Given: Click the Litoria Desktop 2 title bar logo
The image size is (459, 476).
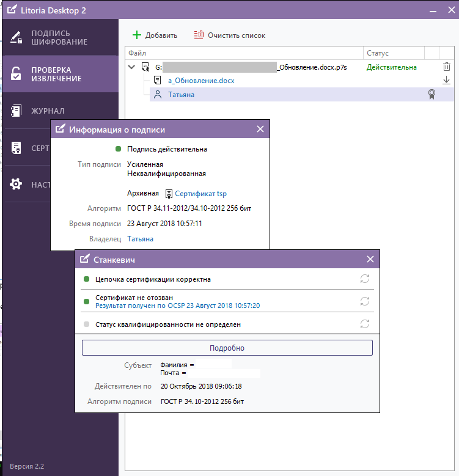Looking at the screenshot, I should click(12, 9).
